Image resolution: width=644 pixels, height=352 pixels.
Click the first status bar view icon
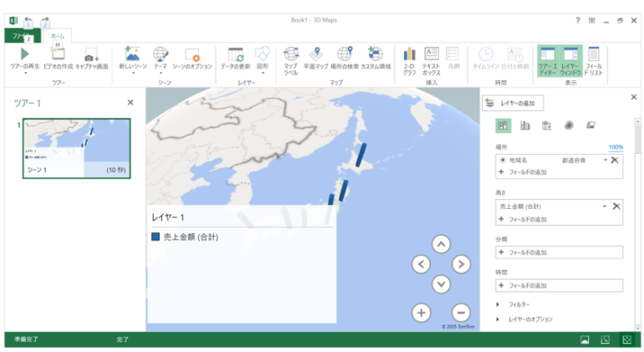(x=585, y=339)
